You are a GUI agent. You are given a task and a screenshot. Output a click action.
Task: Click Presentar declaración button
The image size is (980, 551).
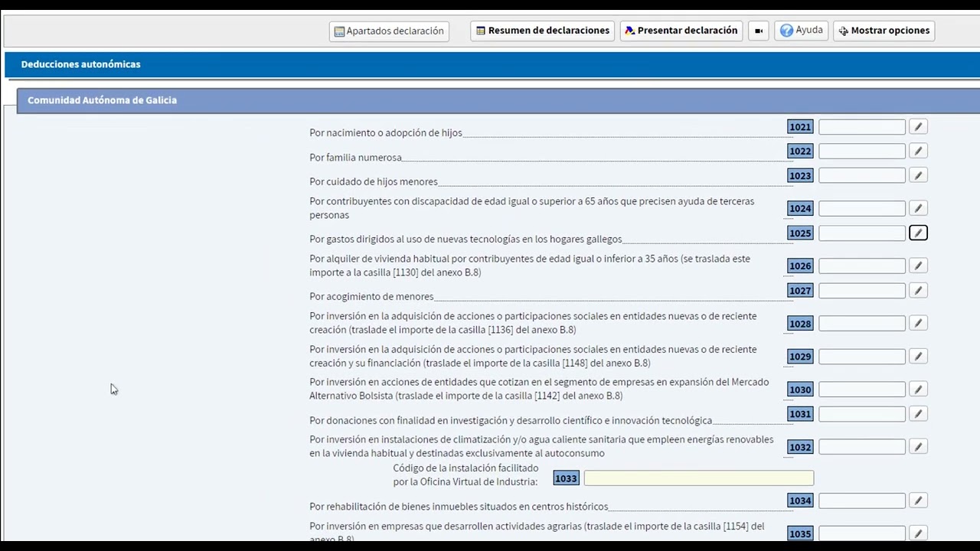(x=680, y=31)
